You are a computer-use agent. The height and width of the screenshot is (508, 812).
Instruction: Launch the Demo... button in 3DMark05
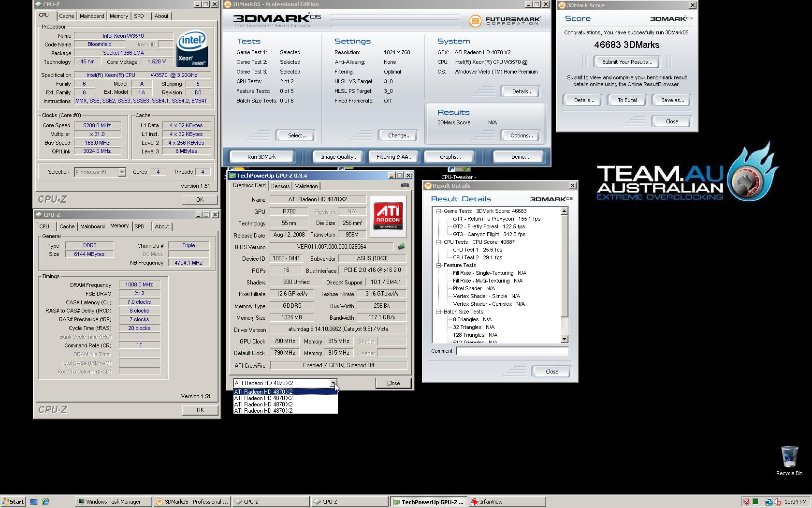pos(520,157)
